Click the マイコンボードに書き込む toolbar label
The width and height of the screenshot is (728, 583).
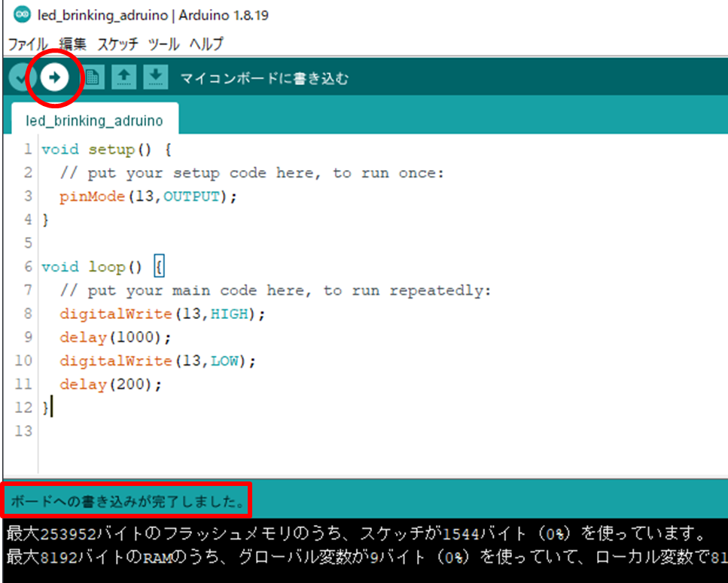click(x=264, y=78)
